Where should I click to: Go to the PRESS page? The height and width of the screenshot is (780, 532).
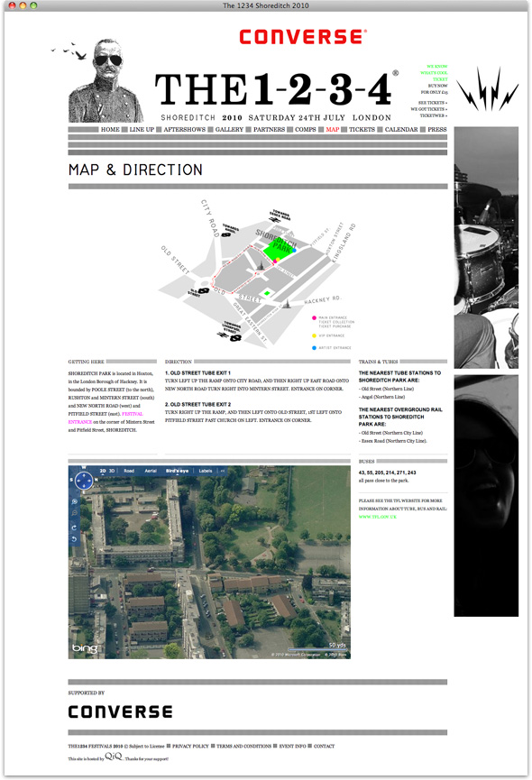(x=437, y=129)
